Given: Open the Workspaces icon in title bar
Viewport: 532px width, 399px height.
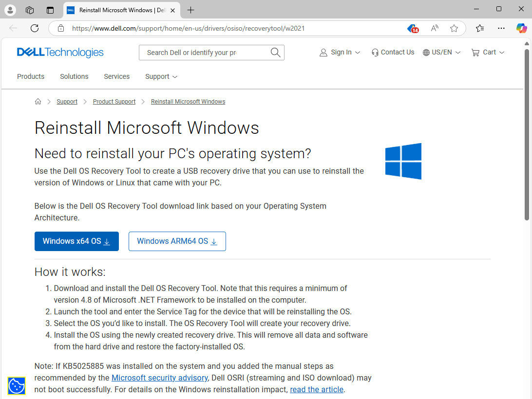Looking at the screenshot, I should [x=30, y=10].
